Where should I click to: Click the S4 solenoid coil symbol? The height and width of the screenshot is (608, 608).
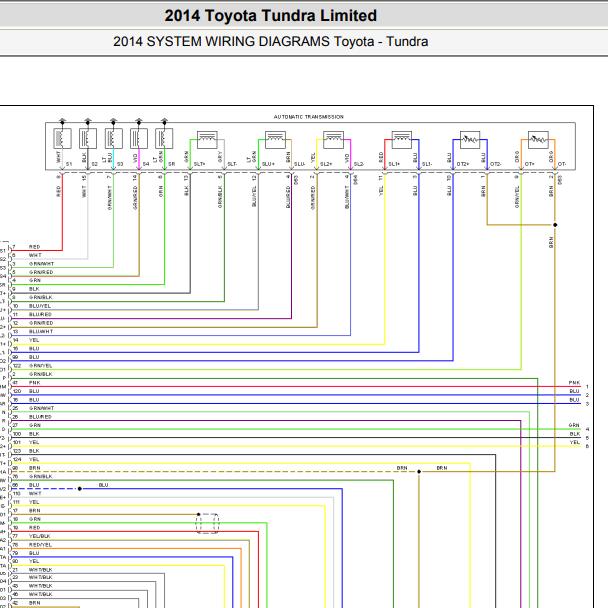click(x=139, y=138)
